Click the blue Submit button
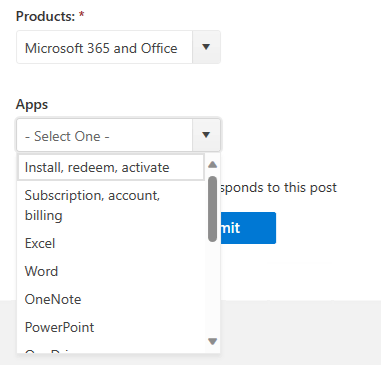Viewport: 381px width, 365px height. (x=248, y=228)
